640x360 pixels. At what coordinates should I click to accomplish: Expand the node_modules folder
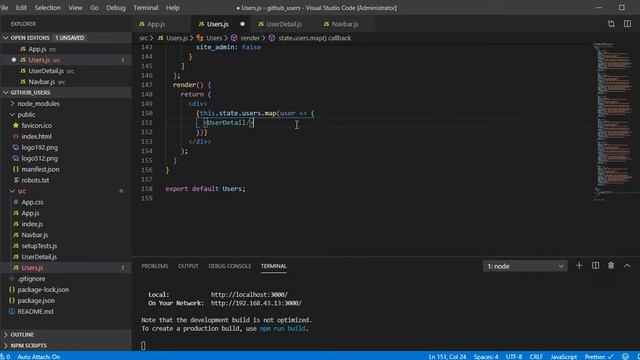38,104
